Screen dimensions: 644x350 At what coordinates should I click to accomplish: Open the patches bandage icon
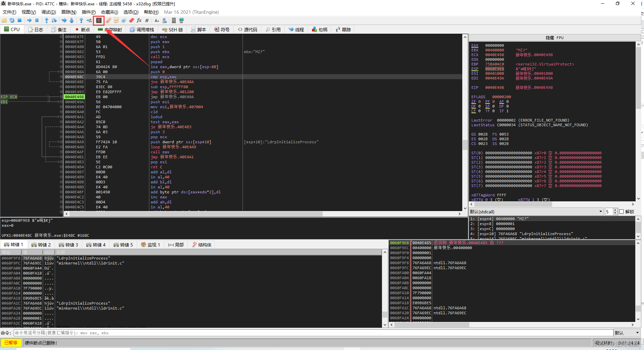tap(109, 20)
